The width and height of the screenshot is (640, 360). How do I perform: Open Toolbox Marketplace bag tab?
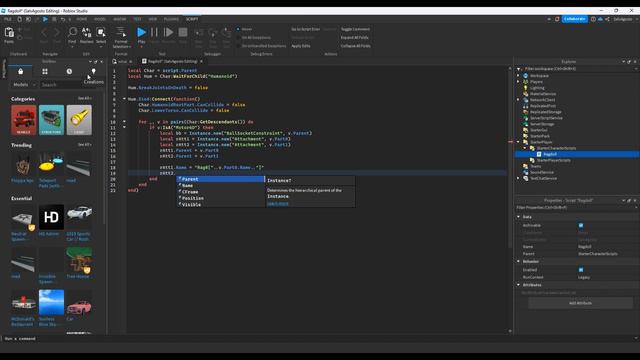click(x=20, y=71)
